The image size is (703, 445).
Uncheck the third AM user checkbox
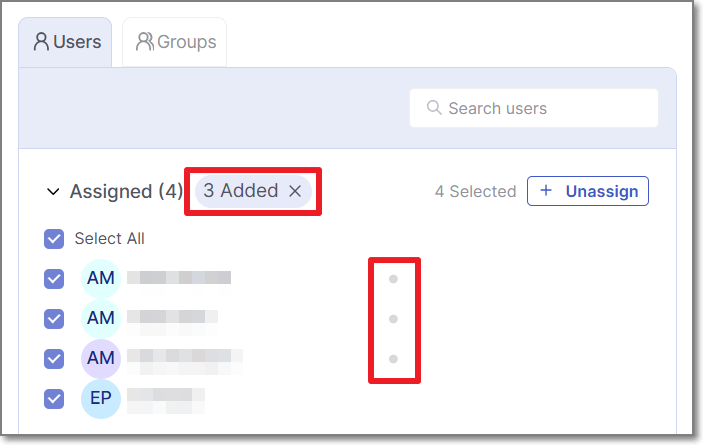(x=54, y=359)
